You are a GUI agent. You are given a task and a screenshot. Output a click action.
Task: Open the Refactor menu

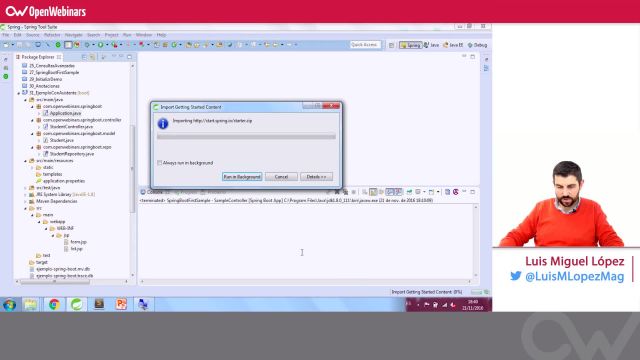[52, 35]
